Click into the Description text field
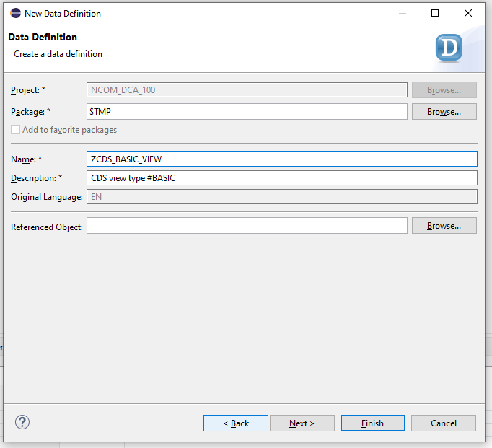Image resolution: width=492 pixels, height=448 pixels. pyautogui.click(x=281, y=178)
